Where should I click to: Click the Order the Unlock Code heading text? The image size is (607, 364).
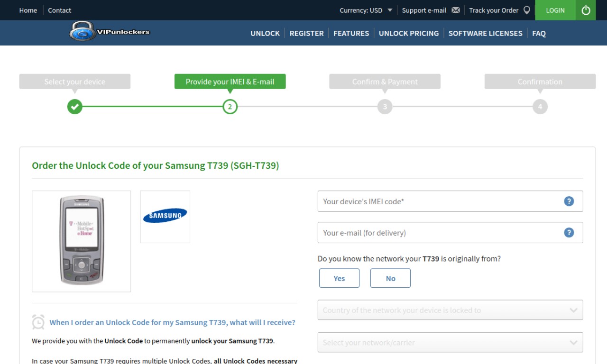tap(156, 165)
